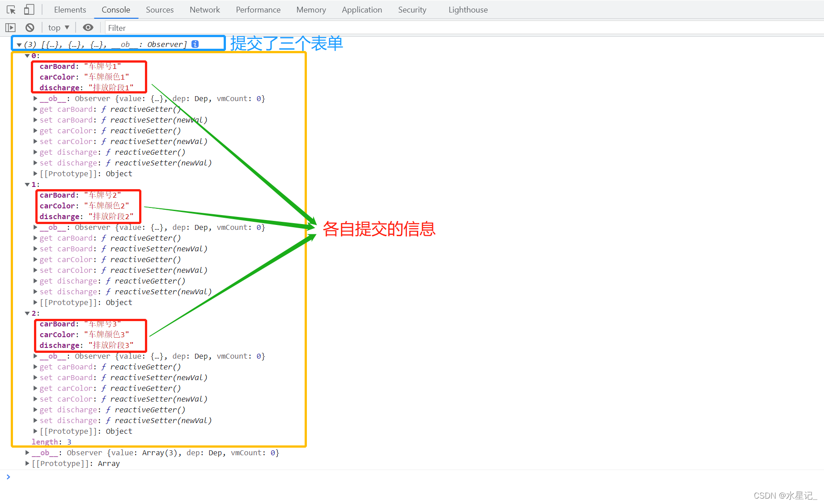Image resolution: width=824 pixels, height=504 pixels.
Task: Expand the __ob__ Observer under entry 0
Action: 35,98
